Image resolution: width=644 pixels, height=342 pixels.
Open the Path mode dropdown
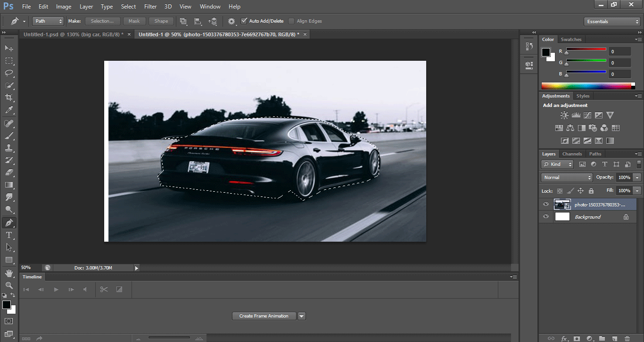click(48, 21)
